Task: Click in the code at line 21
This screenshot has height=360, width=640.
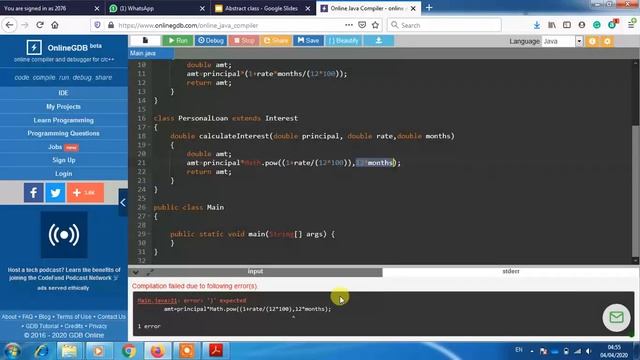Action: coord(293,163)
